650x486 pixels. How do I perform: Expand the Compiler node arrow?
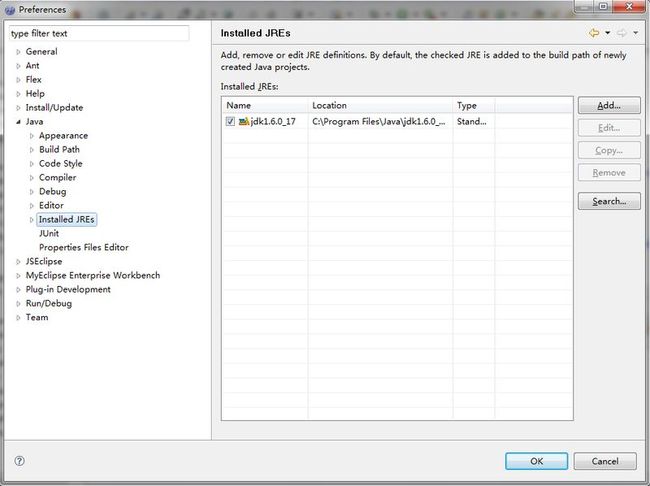click(32, 178)
